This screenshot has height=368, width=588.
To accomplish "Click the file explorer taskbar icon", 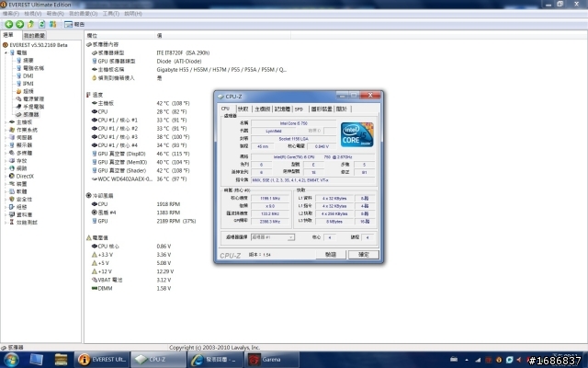I will (x=62, y=360).
